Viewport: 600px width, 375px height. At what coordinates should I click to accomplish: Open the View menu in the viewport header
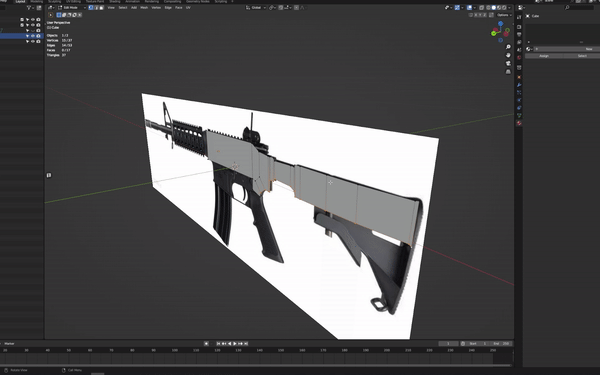click(x=111, y=8)
